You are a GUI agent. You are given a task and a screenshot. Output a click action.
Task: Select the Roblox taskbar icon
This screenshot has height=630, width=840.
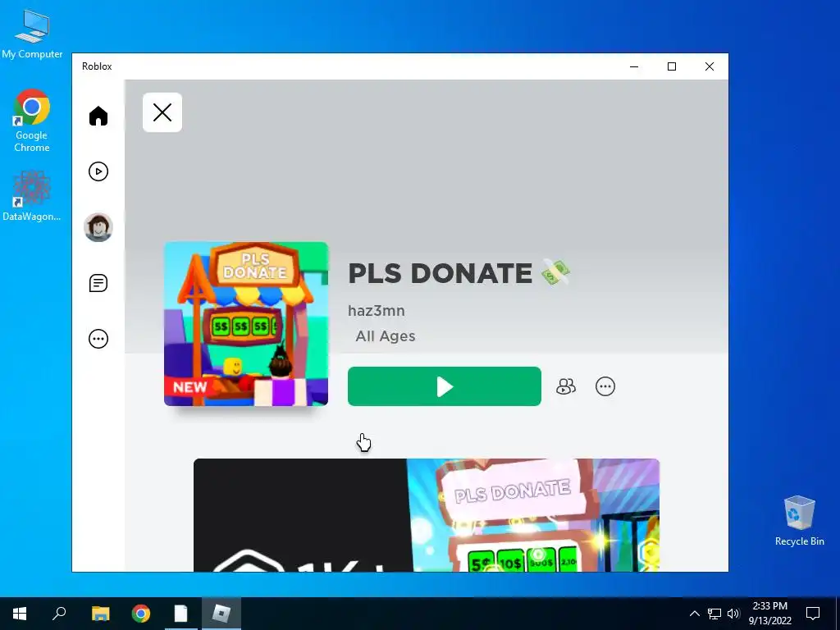tap(221, 614)
